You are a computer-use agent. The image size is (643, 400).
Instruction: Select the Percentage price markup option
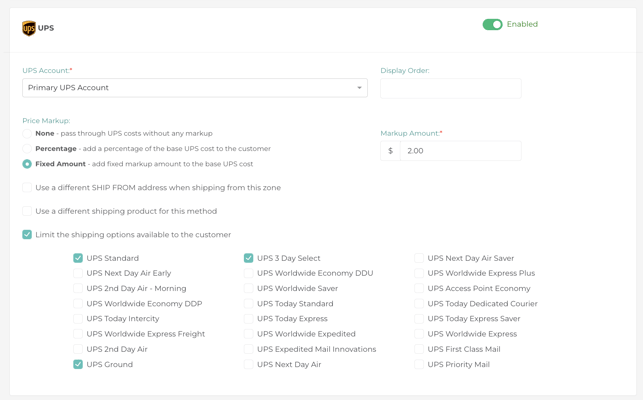(27, 149)
